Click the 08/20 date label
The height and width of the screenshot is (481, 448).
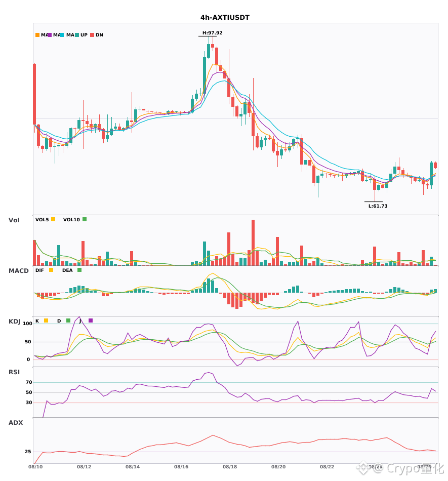[278, 467]
